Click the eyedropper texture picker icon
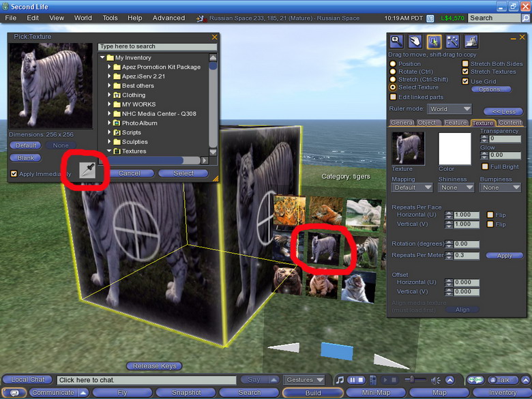 coord(87,170)
